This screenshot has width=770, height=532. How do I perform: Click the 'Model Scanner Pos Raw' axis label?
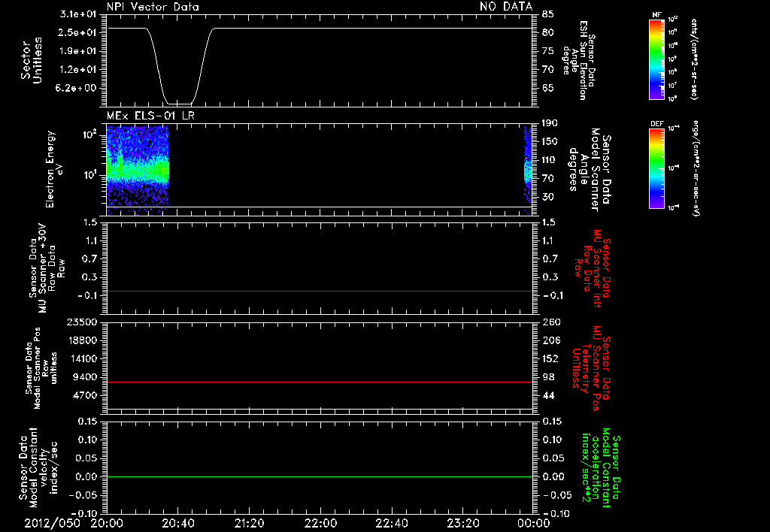pos(41,368)
